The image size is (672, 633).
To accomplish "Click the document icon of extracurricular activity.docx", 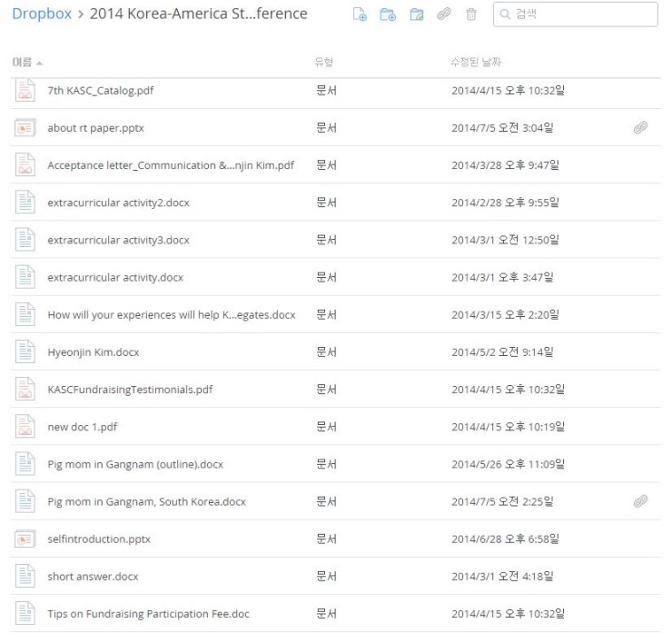I will tap(25, 277).
